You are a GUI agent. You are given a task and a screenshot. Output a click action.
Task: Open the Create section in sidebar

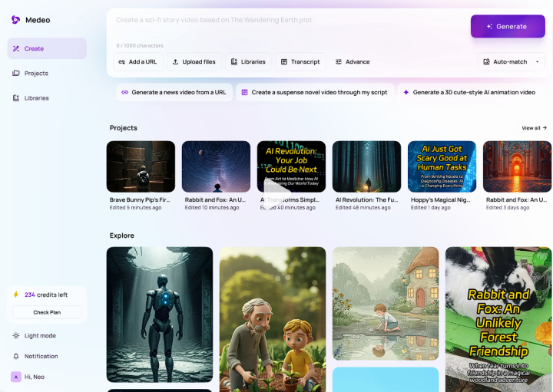point(47,48)
